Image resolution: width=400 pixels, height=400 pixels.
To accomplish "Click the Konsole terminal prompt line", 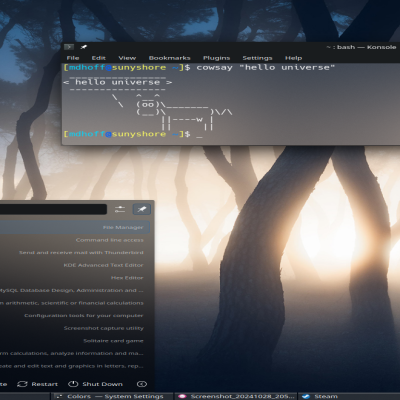I will [x=133, y=134].
